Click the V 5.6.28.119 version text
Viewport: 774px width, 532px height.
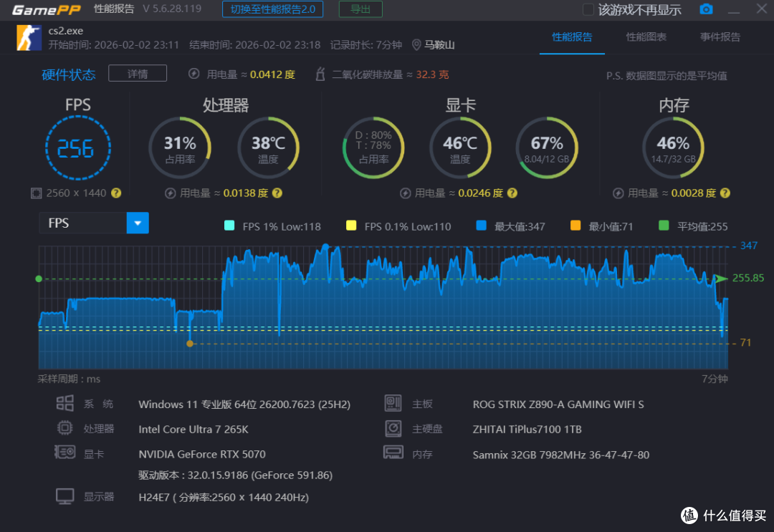click(172, 9)
